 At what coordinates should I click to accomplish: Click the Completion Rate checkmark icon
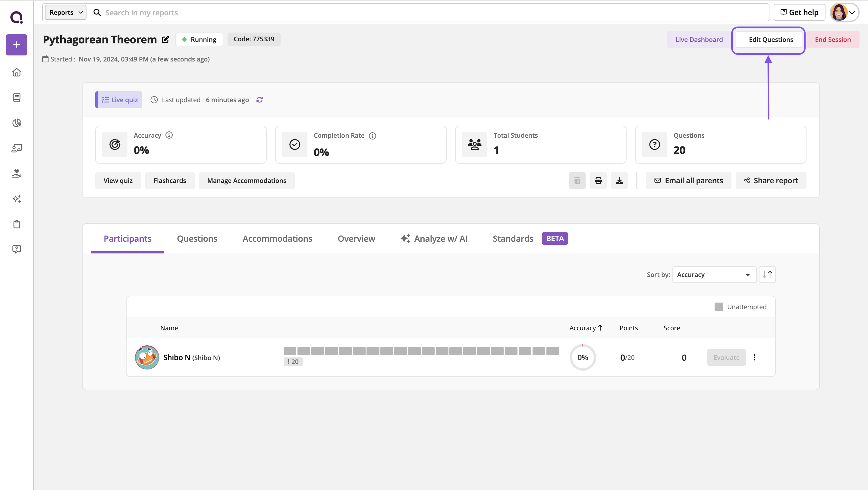tap(295, 145)
